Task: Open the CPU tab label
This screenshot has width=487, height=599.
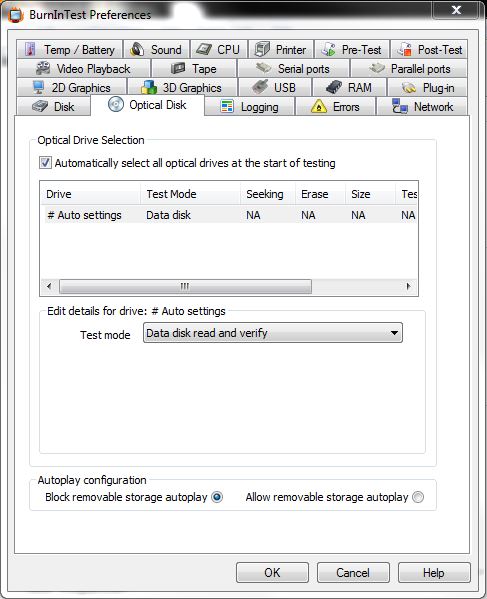Action: coord(228,50)
